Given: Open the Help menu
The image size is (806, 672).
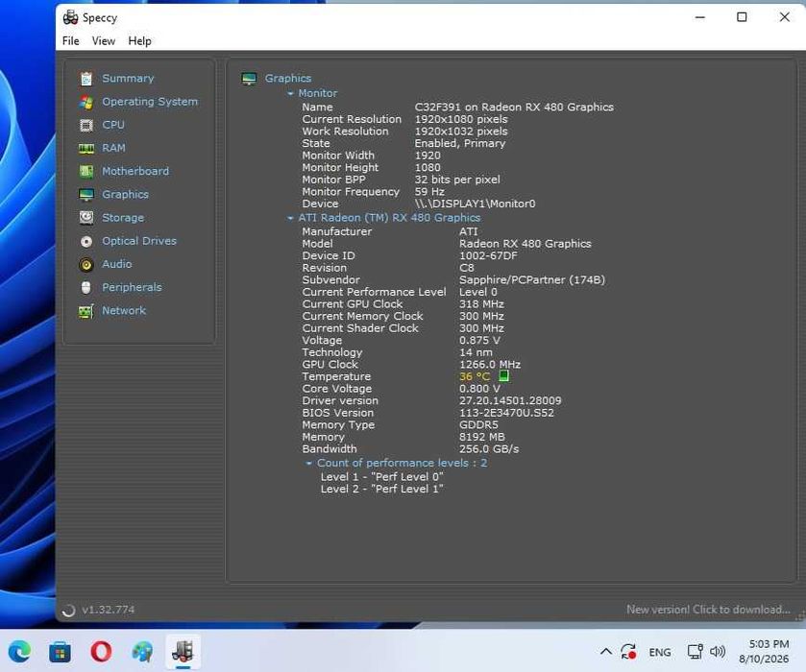Looking at the screenshot, I should [139, 41].
